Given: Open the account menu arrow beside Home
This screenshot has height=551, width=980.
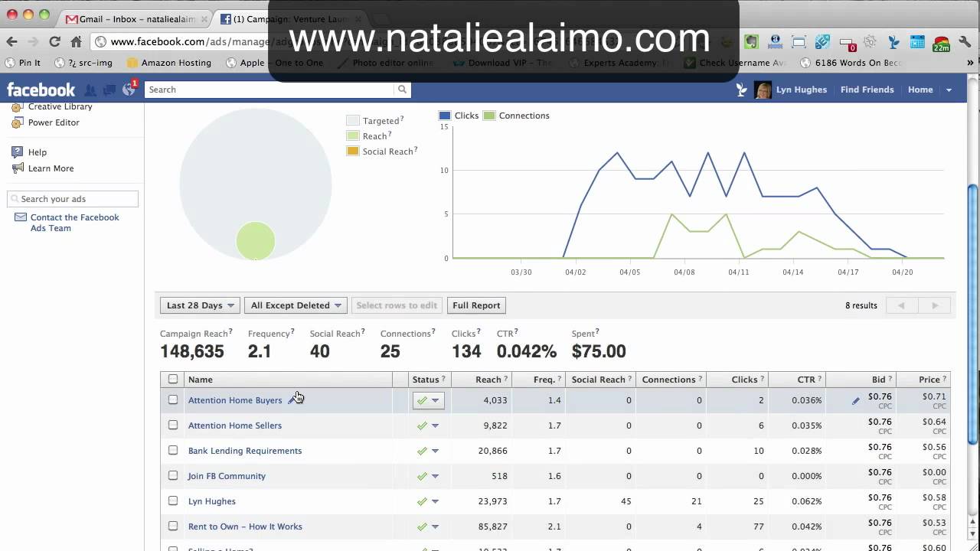Looking at the screenshot, I should [x=949, y=90].
